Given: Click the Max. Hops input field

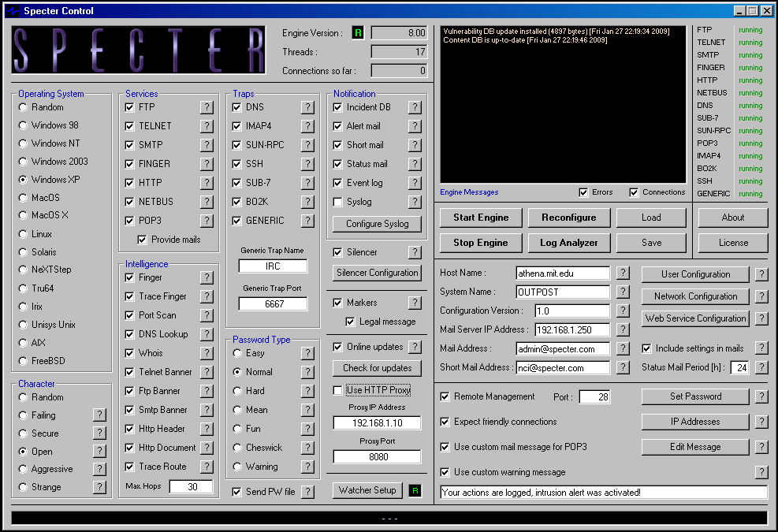Looking at the screenshot, I should [x=191, y=487].
